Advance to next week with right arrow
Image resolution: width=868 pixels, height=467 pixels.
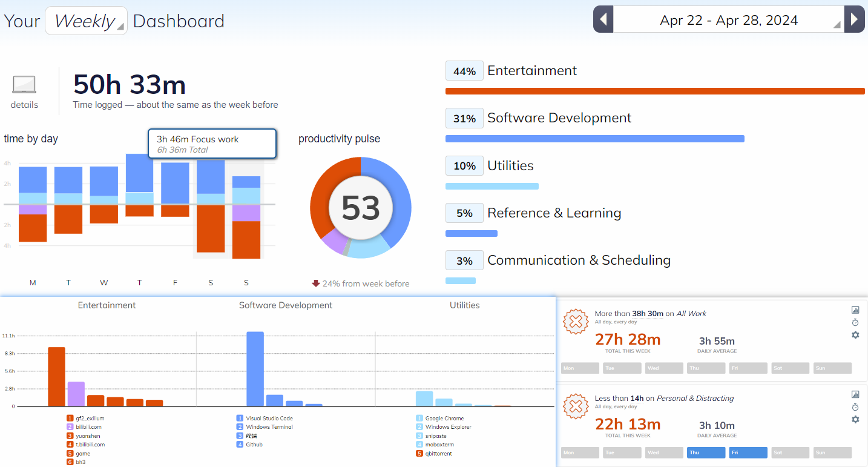click(854, 19)
